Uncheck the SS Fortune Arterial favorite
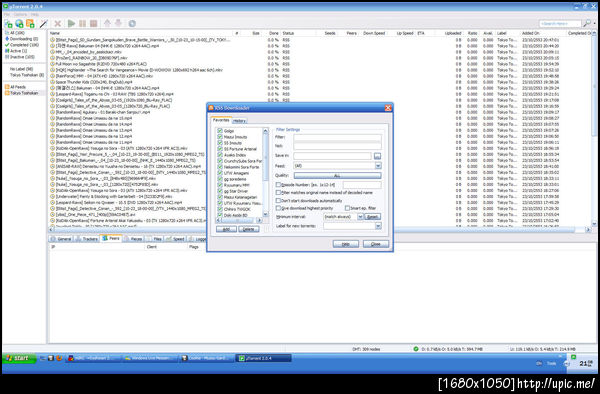 pos(220,149)
